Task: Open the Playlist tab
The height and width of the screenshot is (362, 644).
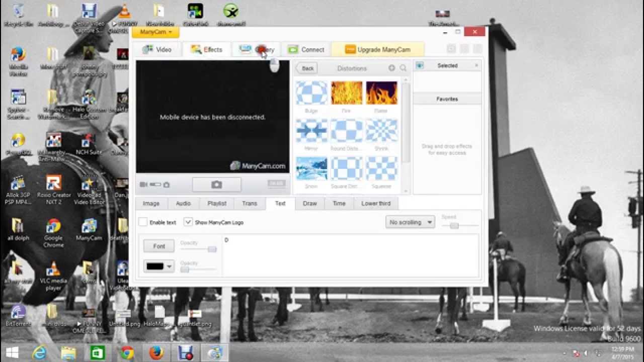Action: [x=217, y=203]
